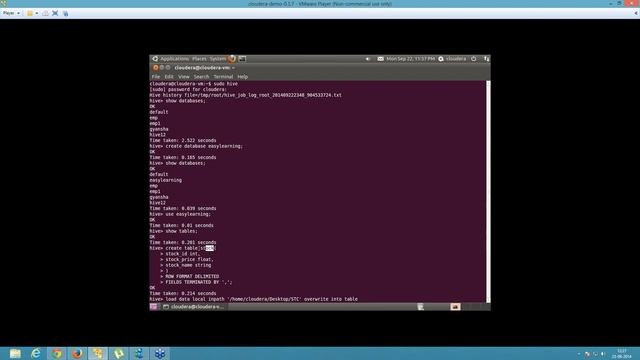The height and width of the screenshot is (360, 640).
Task: Click the VMware suspend/power toolbar icon
Action: click(30, 13)
